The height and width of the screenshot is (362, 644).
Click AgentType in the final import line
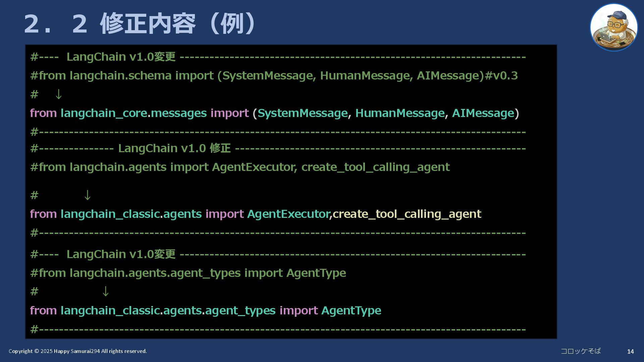pos(351,310)
